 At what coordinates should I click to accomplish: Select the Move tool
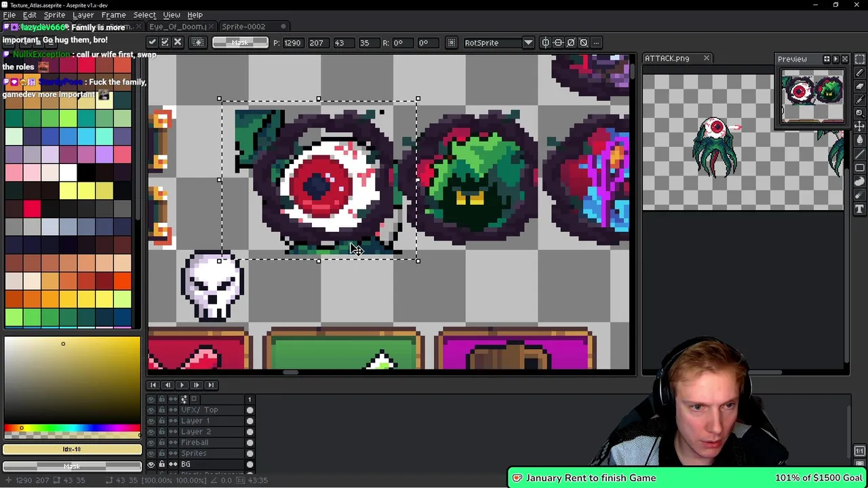point(860,127)
